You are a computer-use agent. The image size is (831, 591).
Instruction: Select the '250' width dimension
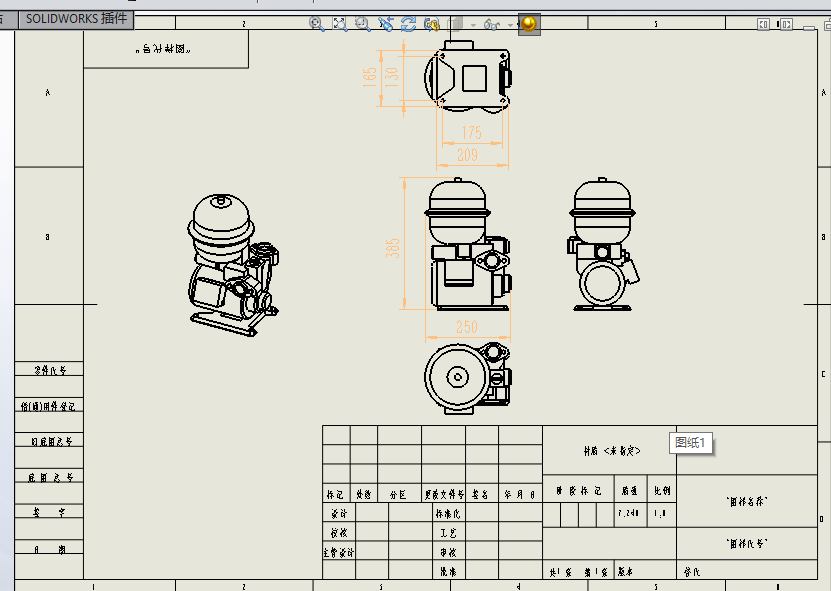pos(467,327)
